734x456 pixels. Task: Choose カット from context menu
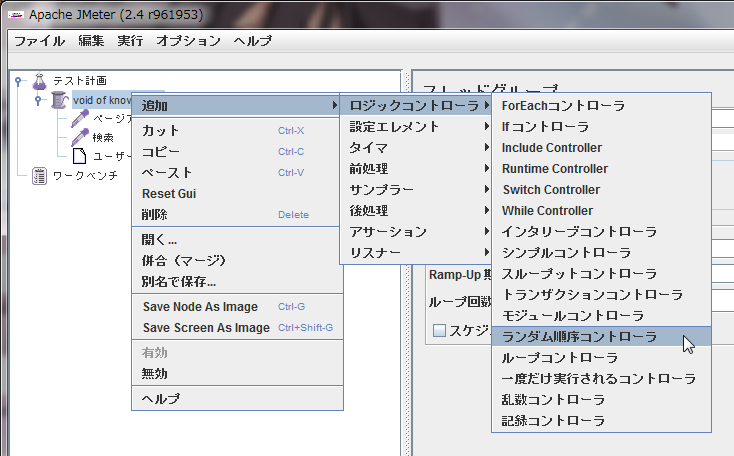236,131
